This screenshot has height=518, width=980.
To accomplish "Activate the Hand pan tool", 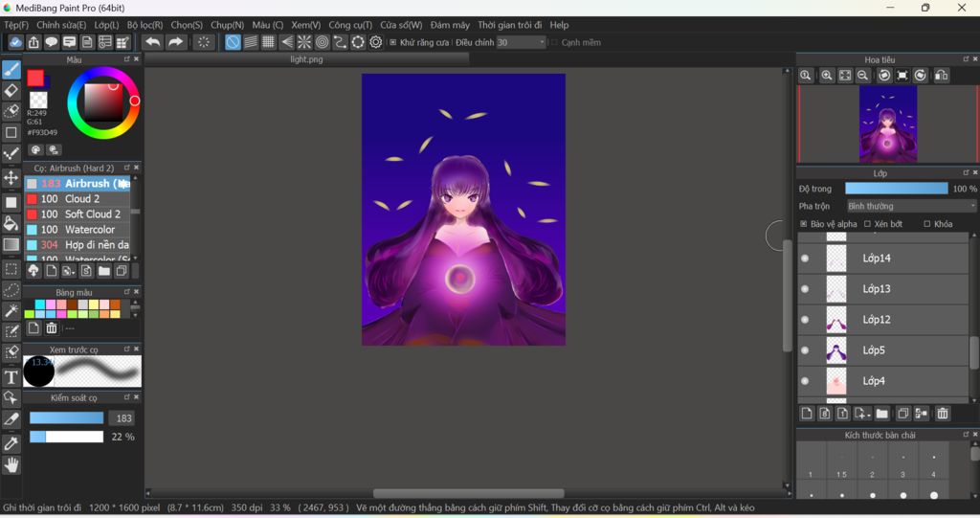I will click(x=11, y=465).
